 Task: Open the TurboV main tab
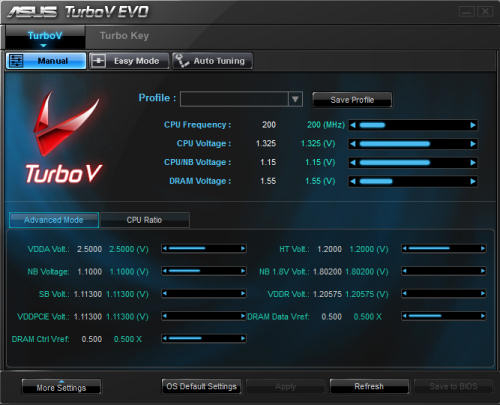pos(45,37)
